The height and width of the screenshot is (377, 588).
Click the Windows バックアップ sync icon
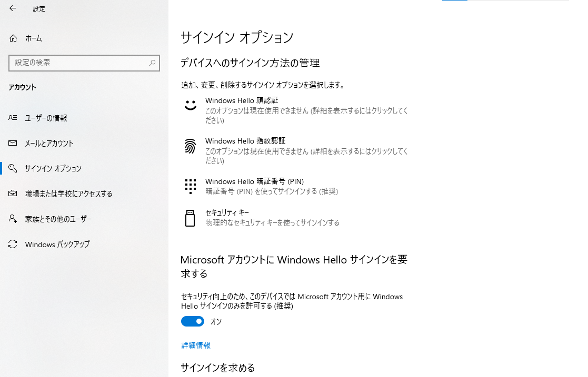click(x=13, y=244)
